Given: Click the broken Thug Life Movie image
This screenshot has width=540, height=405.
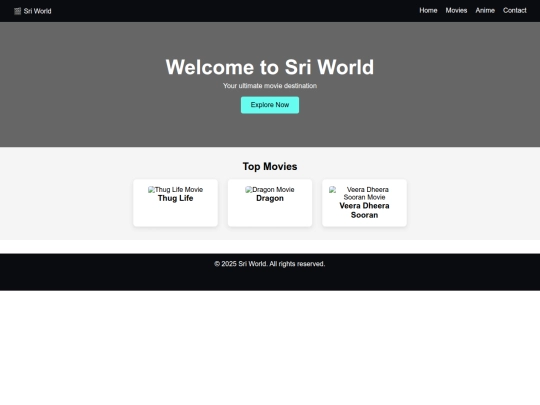Looking at the screenshot, I should click(x=175, y=190).
